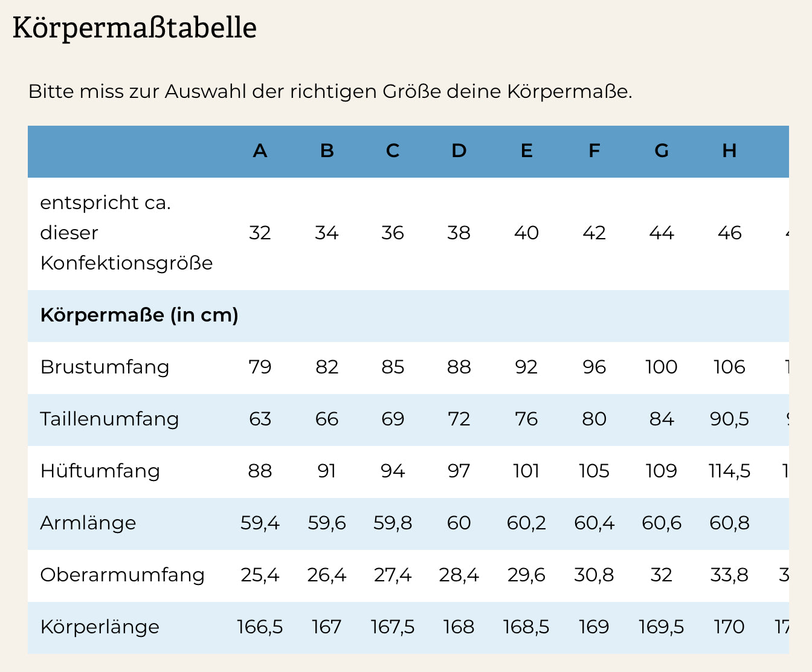Select the Oberarmumfang value 30,8
The image size is (812, 672).
(594, 575)
